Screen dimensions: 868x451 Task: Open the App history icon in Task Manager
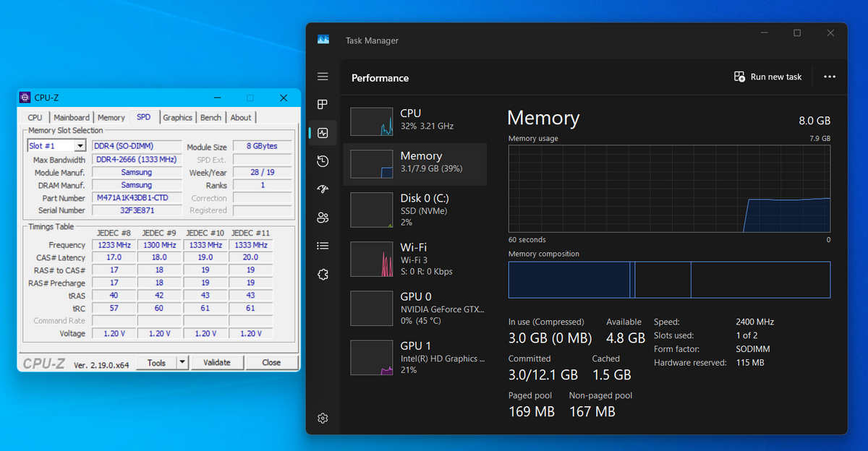tap(323, 161)
